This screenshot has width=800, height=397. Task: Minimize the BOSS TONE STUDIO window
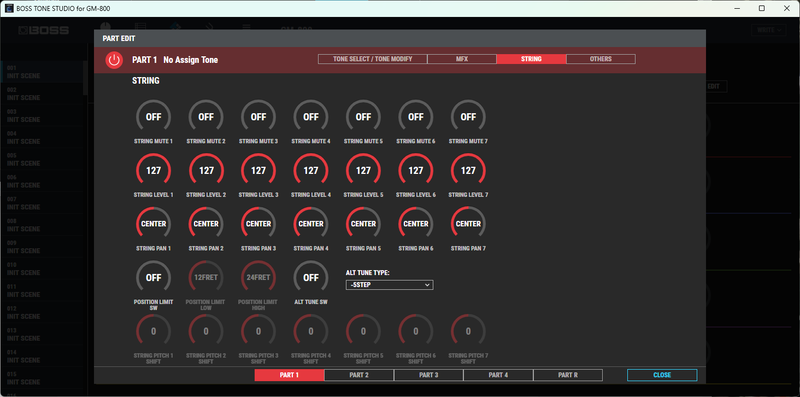pos(738,8)
